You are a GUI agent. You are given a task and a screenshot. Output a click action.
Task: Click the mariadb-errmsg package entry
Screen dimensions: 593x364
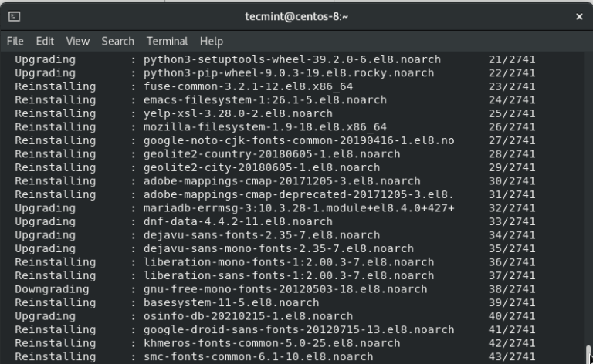coord(299,208)
